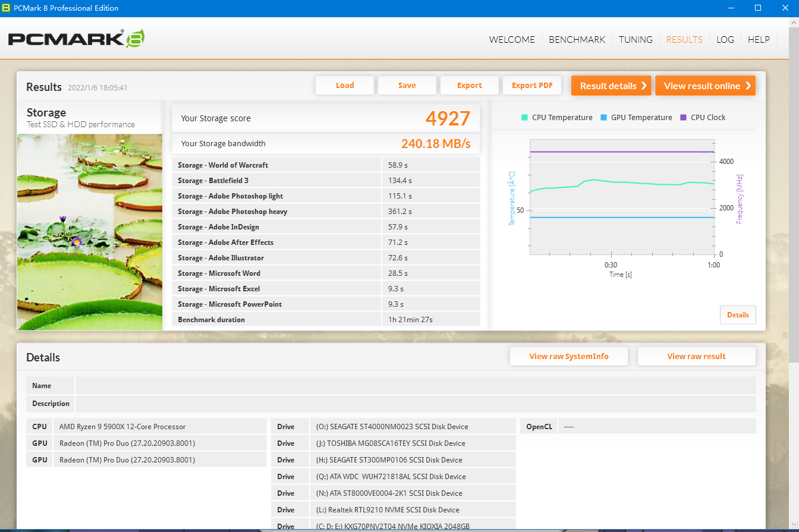Go to the LOG tab
The width and height of the screenshot is (799, 532).
click(x=725, y=39)
